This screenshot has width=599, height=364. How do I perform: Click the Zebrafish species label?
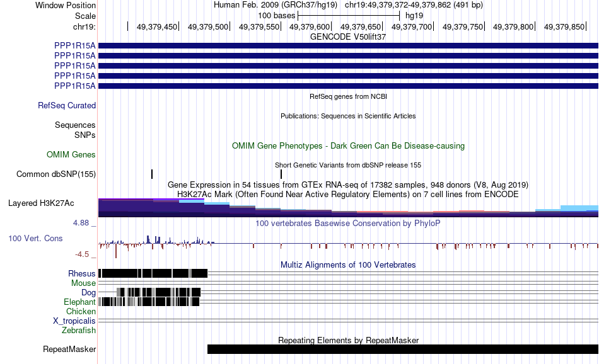[x=79, y=330]
